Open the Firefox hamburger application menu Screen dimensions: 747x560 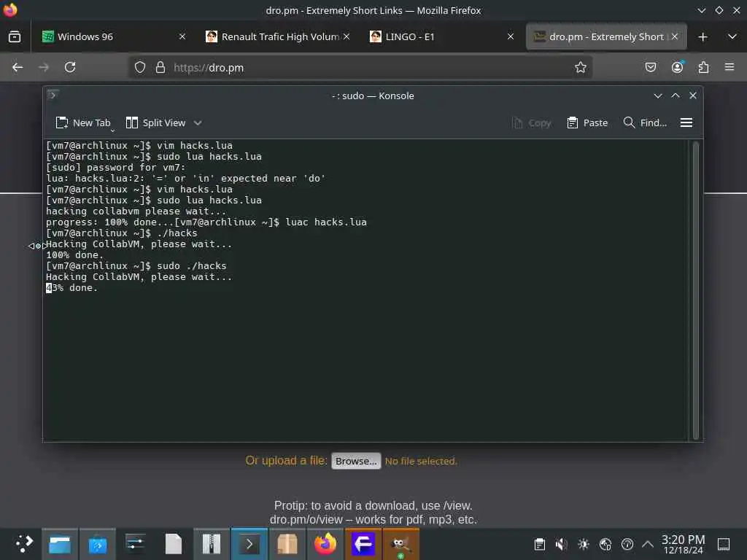[729, 68]
